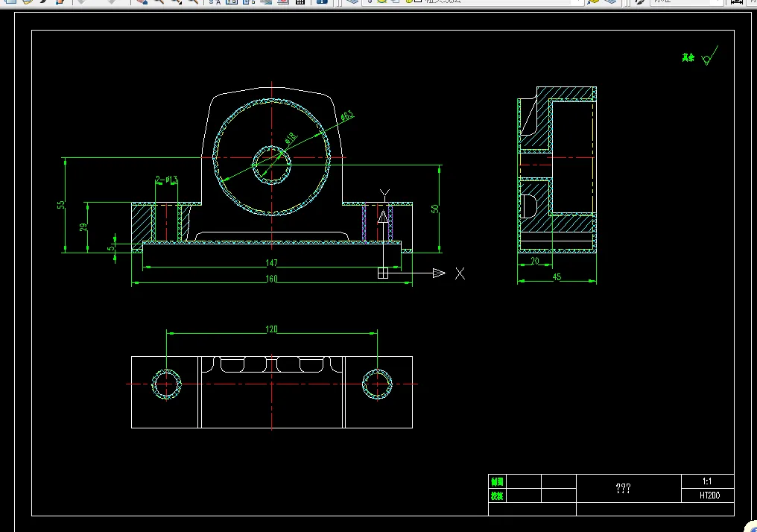The image size is (757, 532).
Task: Click the "???" title cell in title block
Action: click(629, 489)
